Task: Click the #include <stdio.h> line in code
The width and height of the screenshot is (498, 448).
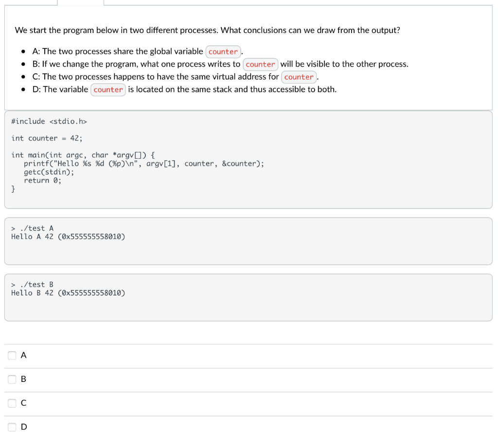Action: (49, 121)
